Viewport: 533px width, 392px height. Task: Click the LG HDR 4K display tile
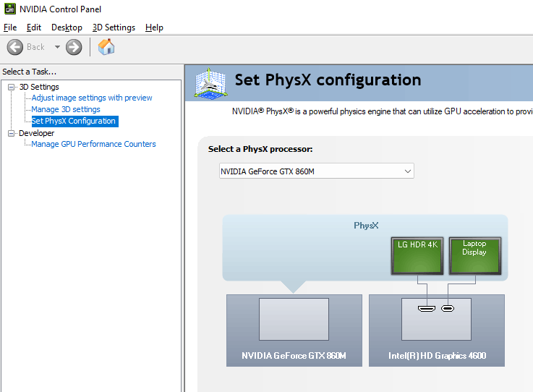click(x=417, y=255)
